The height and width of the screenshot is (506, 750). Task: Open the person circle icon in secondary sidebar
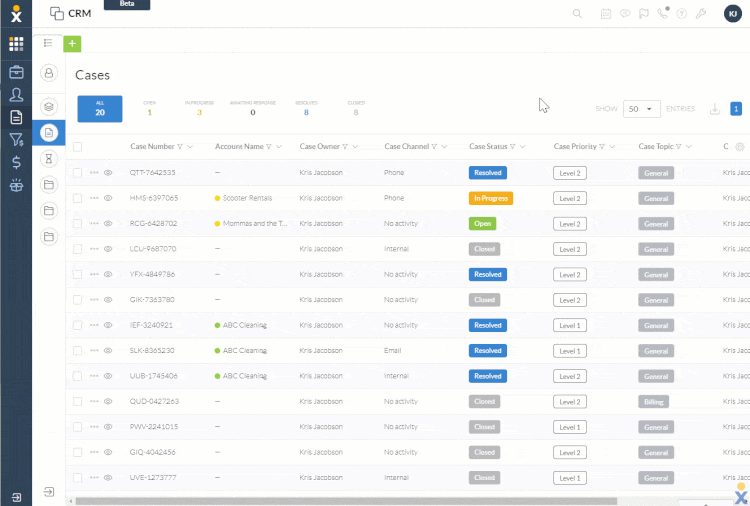pyautogui.click(x=49, y=73)
